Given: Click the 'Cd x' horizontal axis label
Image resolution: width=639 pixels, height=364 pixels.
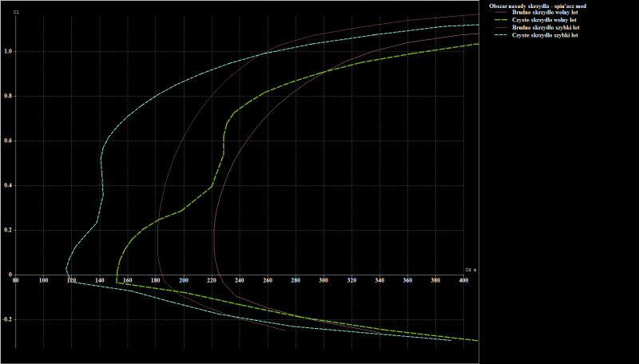Looking at the screenshot, I should click(470, 270).
